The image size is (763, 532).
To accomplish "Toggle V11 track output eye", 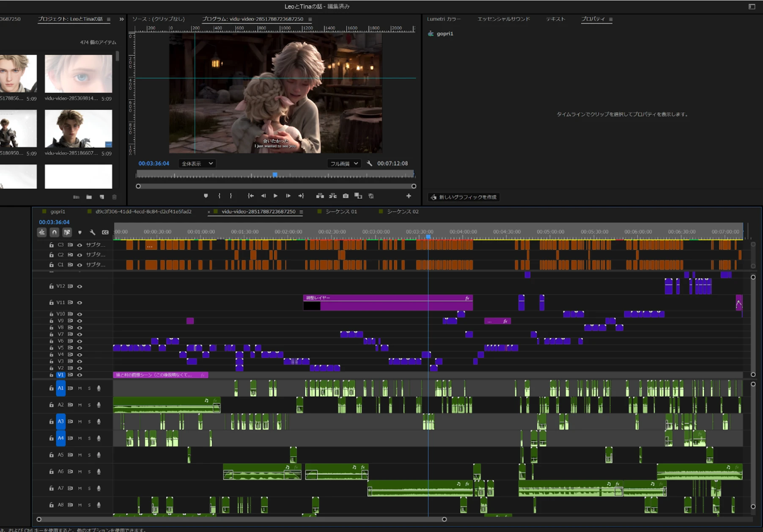I will 80,302.
